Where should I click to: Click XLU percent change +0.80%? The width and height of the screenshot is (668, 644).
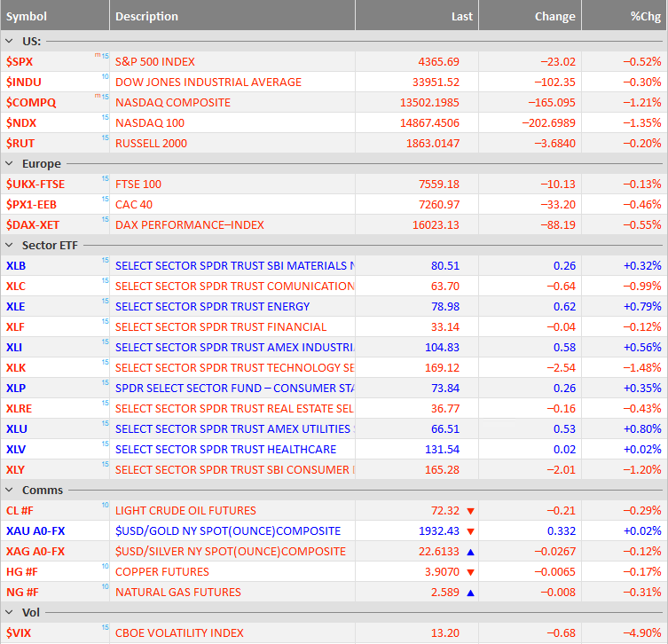(642, 429)
